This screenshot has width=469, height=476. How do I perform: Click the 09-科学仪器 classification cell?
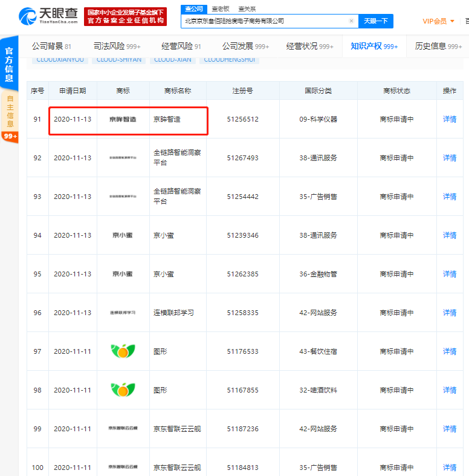319,119
